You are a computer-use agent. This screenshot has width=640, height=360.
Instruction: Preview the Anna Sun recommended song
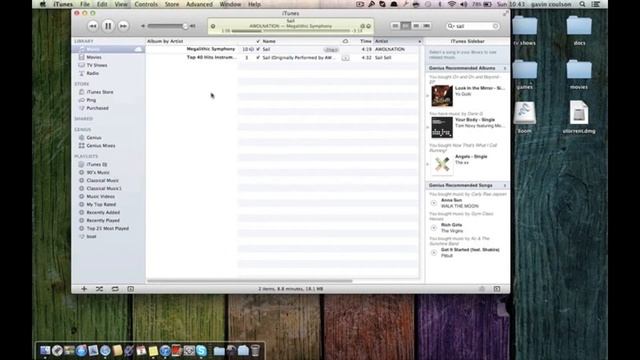[433, 203]
